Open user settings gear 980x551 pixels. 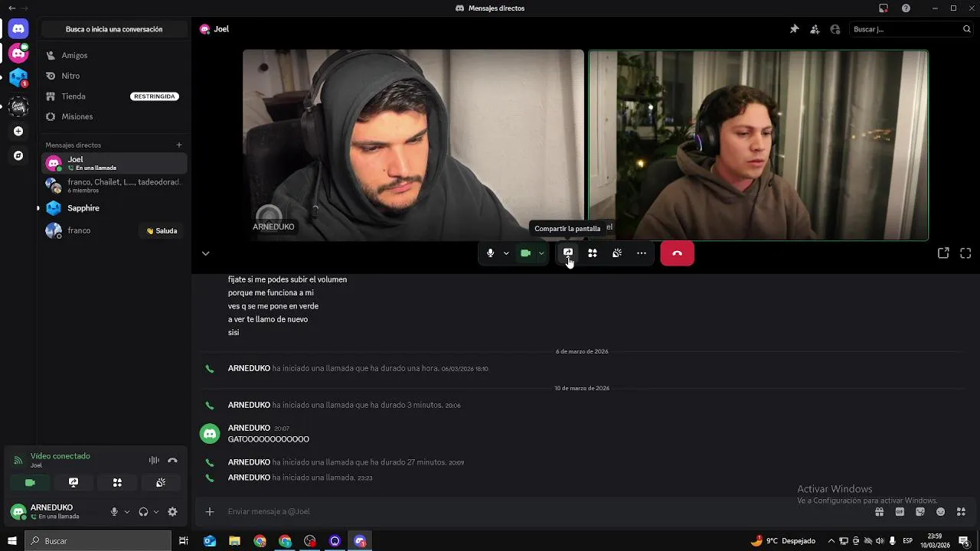pos(172,512)
